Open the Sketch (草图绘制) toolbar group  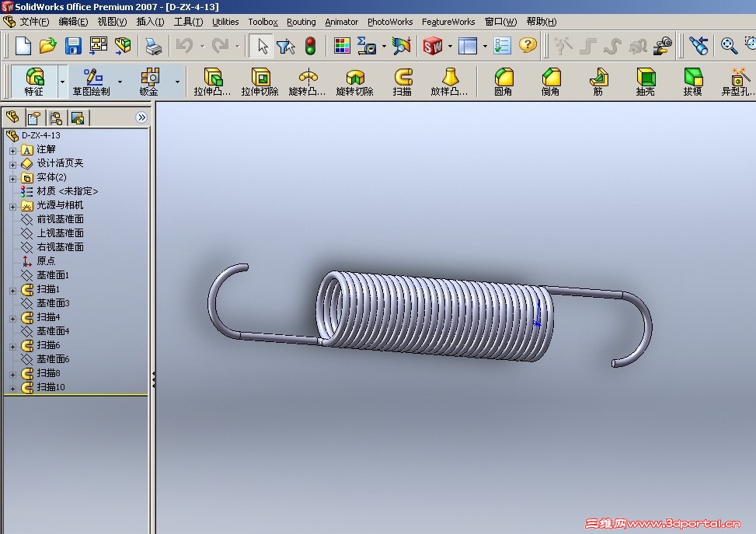tap(91, 82)
